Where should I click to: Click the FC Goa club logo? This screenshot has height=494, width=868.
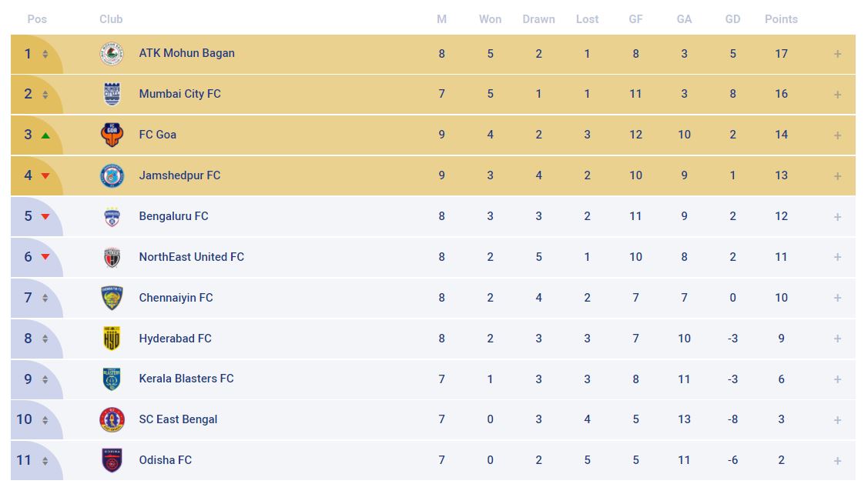coord(112,135)
